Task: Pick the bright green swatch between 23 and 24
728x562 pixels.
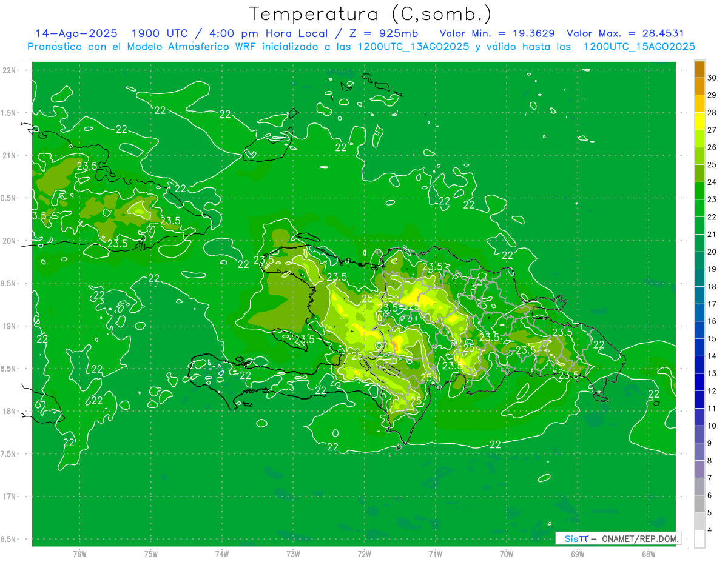Action: pos(699,191)
